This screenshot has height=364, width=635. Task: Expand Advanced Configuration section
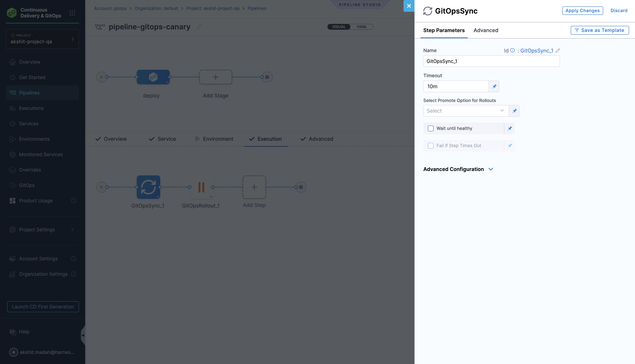pyautogui.click(x=458, y=169)
